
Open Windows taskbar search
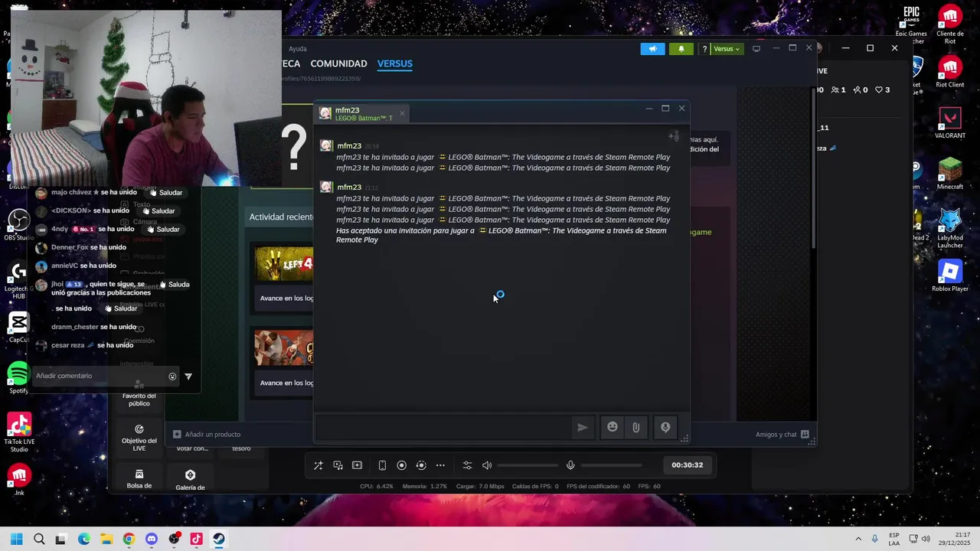point(39,539)
